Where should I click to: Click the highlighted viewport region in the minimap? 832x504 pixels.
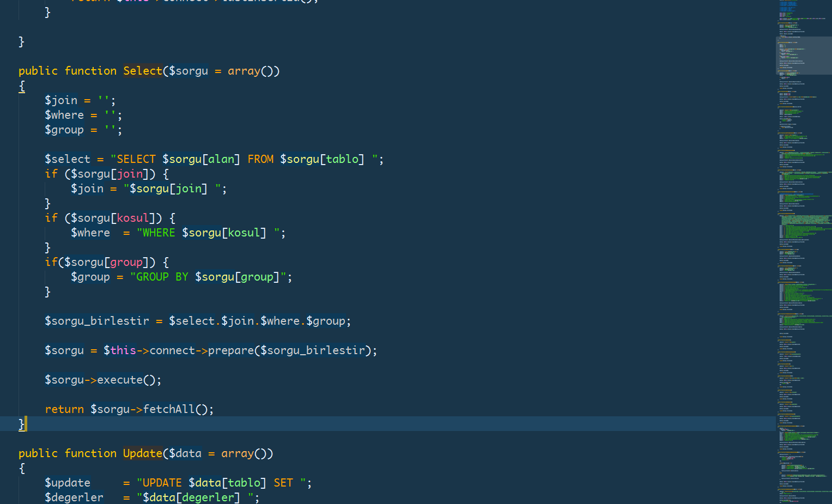(803, 56)
